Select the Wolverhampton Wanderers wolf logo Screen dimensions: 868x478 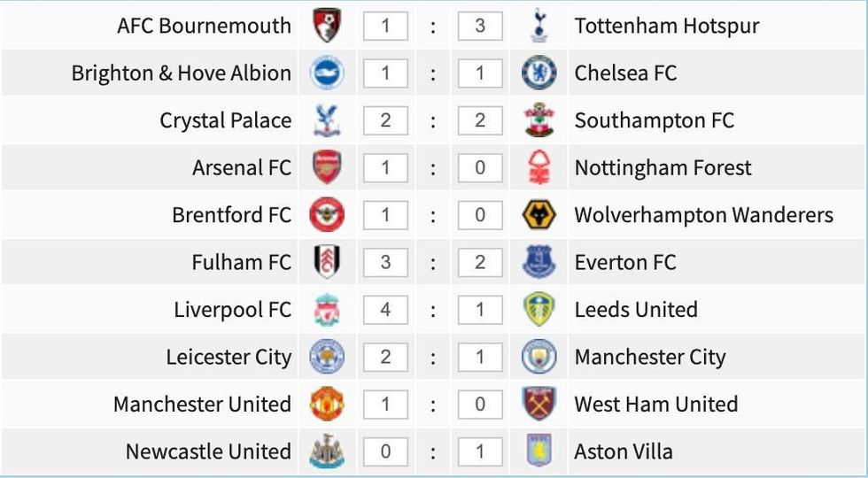pyautogui.click(x=539, y=215)
